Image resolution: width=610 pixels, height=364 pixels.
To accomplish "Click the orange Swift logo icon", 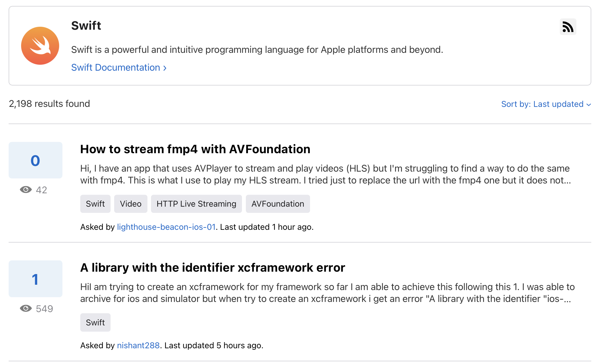I will coord(40,46).
